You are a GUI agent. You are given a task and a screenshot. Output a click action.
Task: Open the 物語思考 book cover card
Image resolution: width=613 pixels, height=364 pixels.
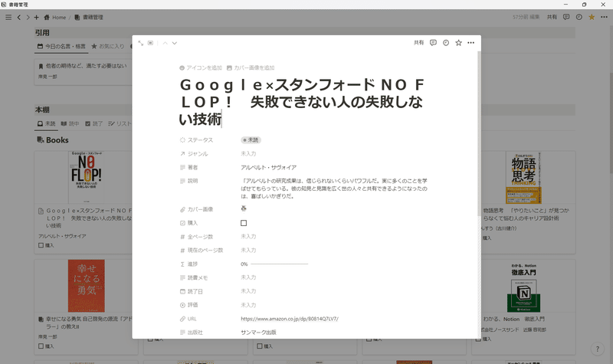(523, 178)
